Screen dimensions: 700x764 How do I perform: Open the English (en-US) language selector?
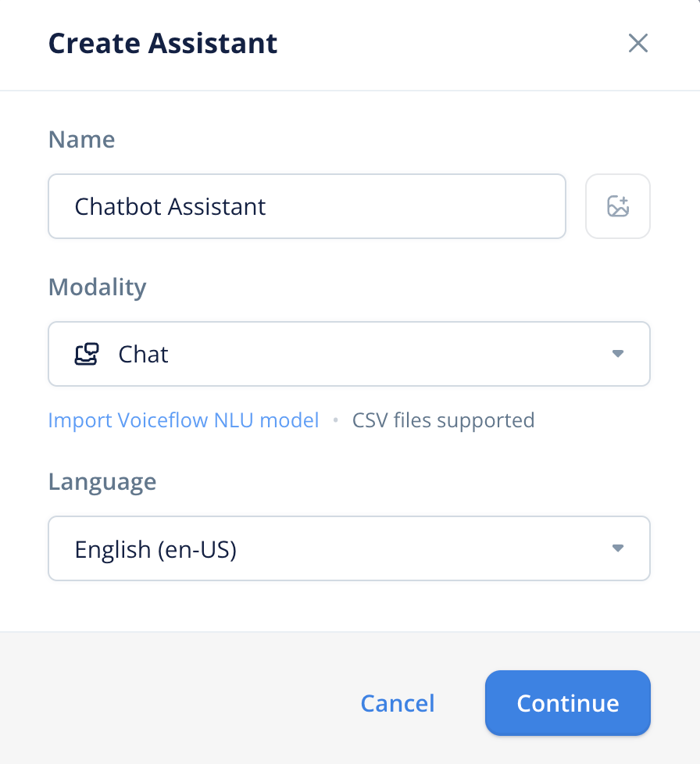(x=349, y=548)
